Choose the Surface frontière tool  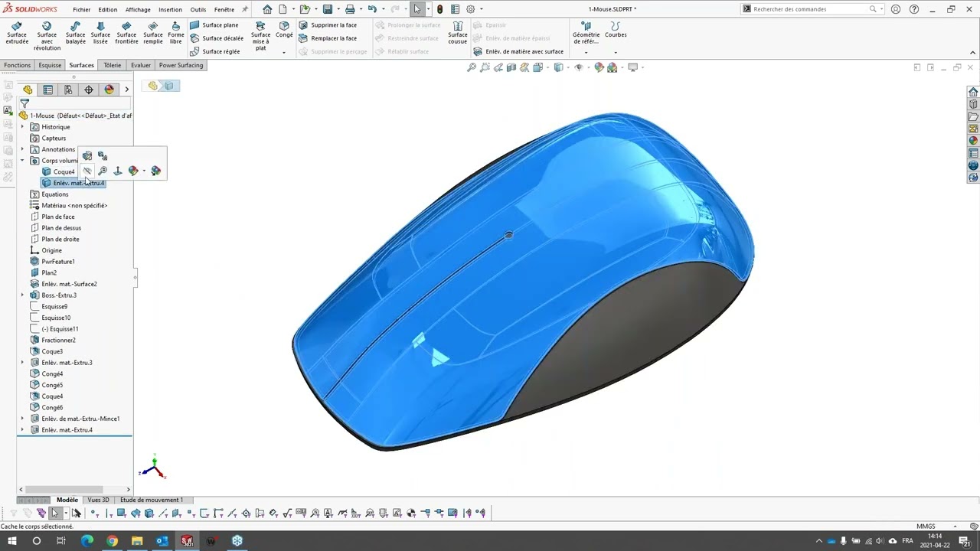click(126, 33)
